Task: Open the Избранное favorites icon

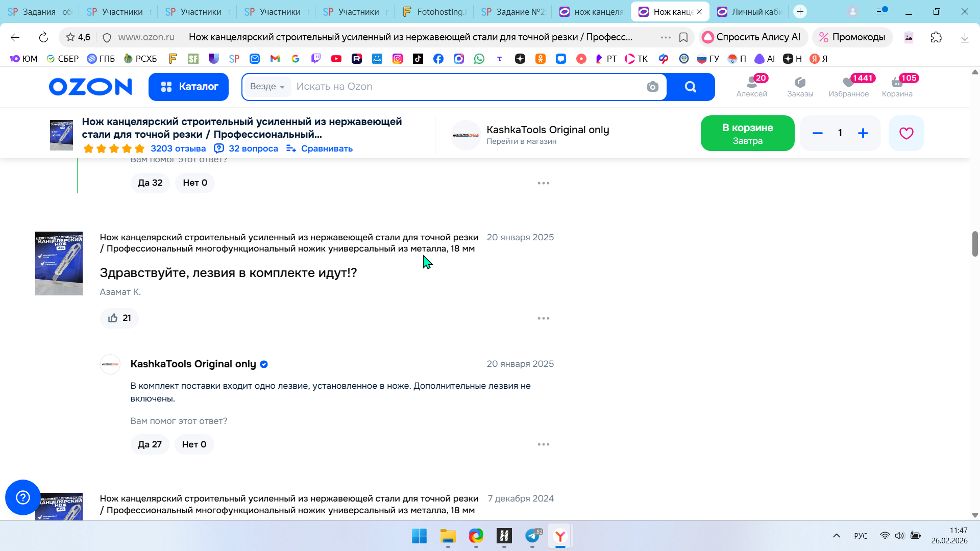Action: [848, 86]
